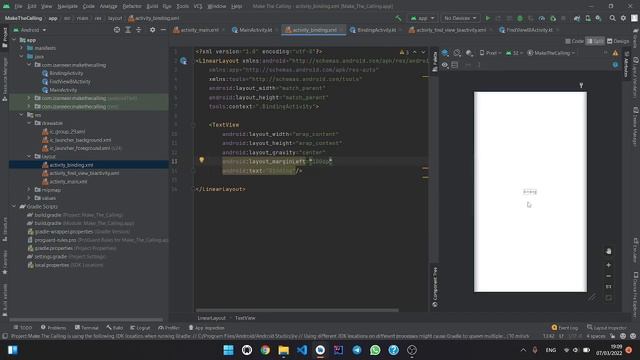Viewport: 640px width, 360px height.
Task: Expand the manifests folder
Action: [22, 48]
